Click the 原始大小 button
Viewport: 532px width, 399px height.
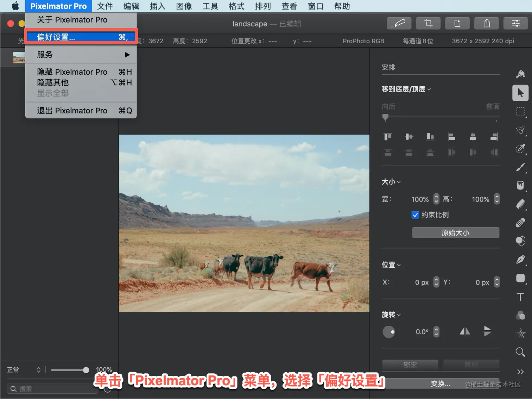(x=456, y=233)
